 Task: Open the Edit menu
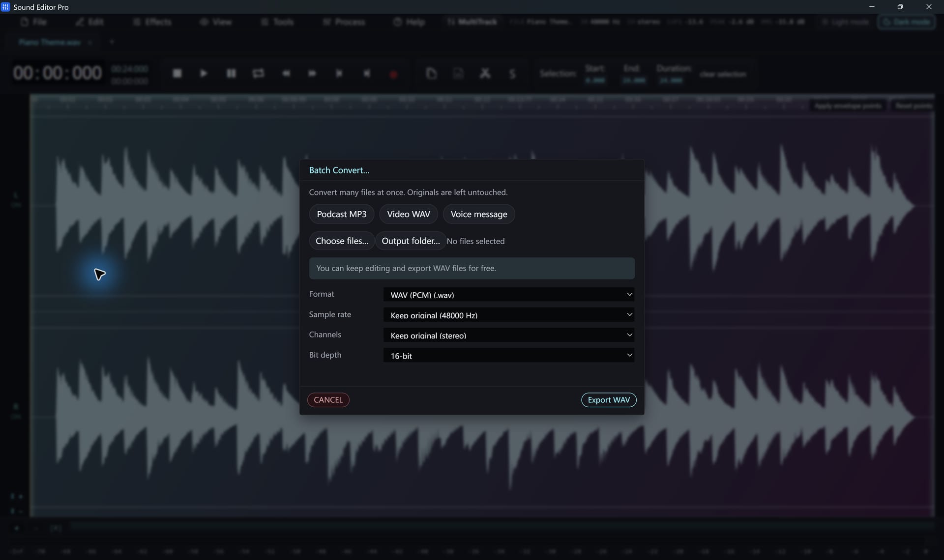point(89,22)
